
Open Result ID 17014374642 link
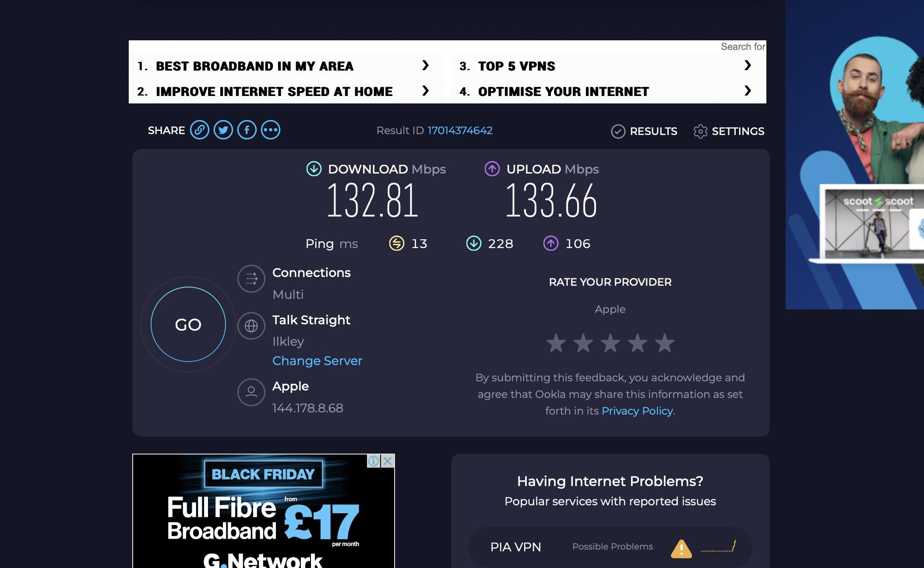click(x=460, y=131)
